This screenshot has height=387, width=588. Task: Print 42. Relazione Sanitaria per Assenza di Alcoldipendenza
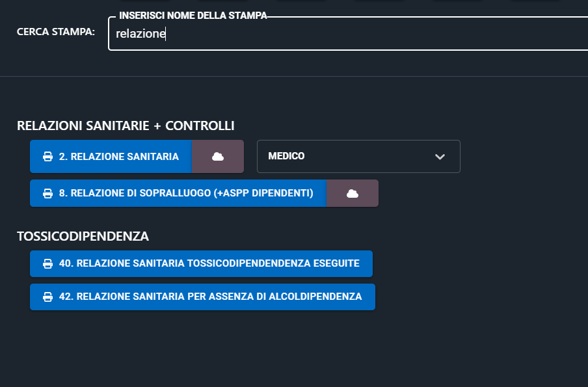pos(202,297)
